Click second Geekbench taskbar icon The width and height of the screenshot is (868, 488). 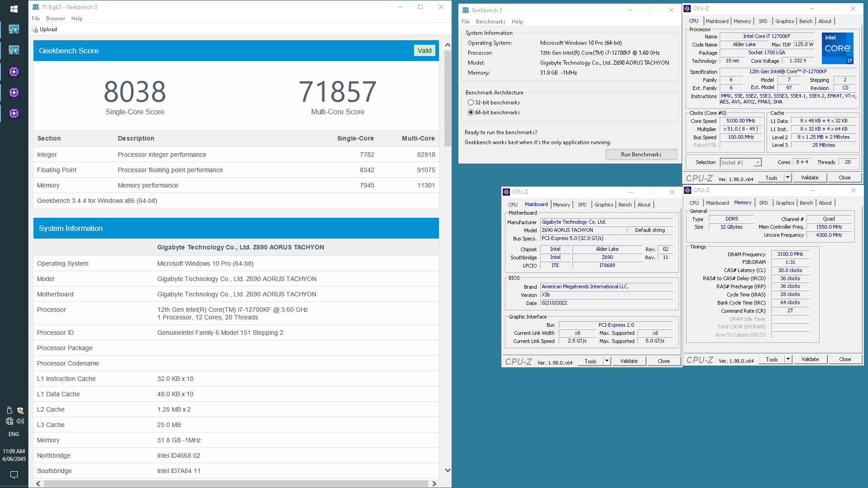click(14, 51)
